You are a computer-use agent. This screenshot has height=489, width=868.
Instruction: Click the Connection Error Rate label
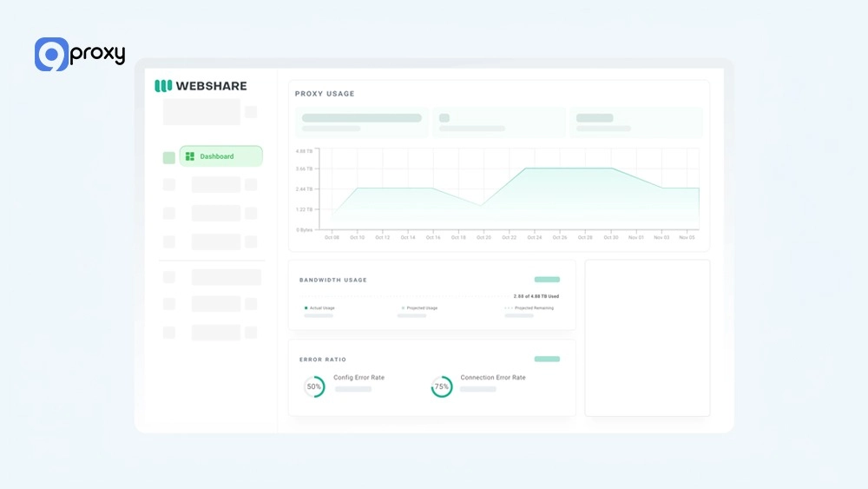pyautogui.click(x=492, y=378)
